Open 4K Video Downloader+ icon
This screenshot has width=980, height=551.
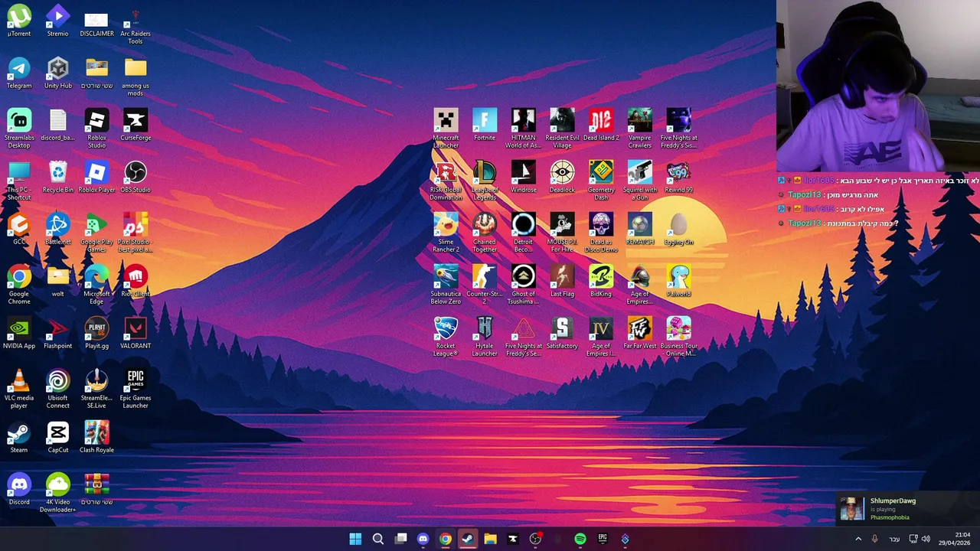coord(57,494)
